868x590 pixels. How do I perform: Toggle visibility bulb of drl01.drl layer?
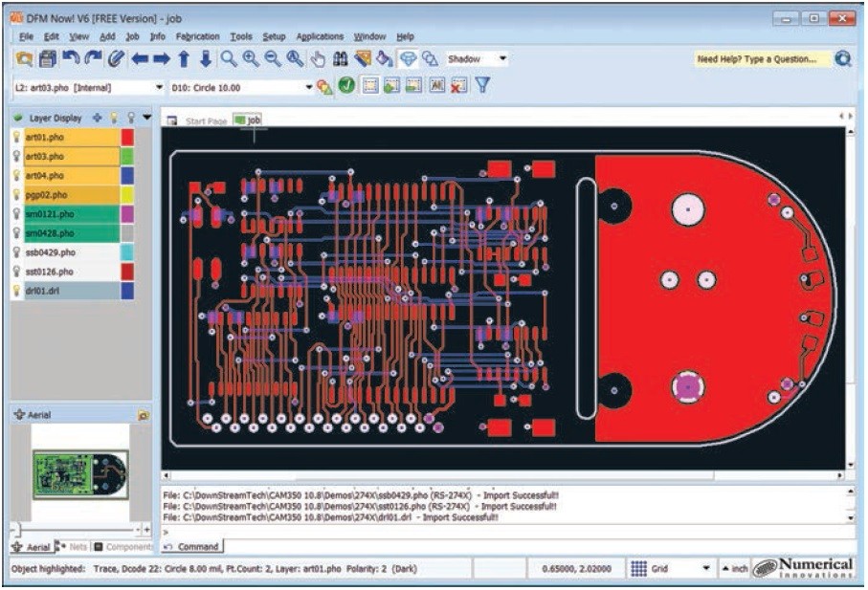[17, 291]
